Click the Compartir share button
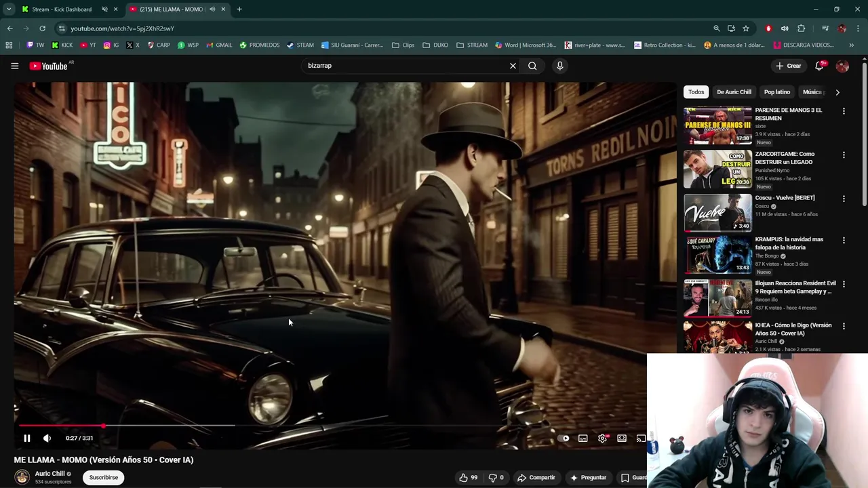 (536, 477)
